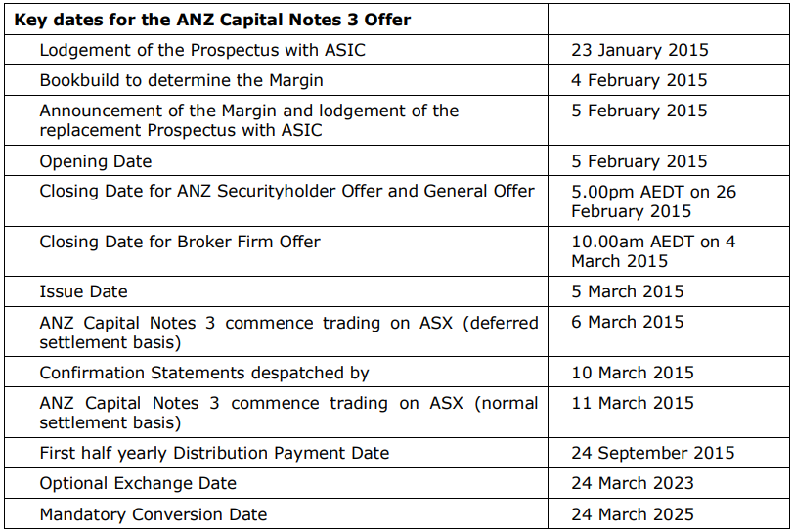Select 'Closing Date for Broker Firm Offer' label
This screenshot has height=532, width=793.
click(180, 241)
